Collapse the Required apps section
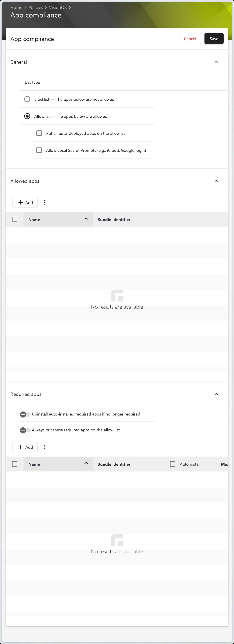 tap(216, 394)
